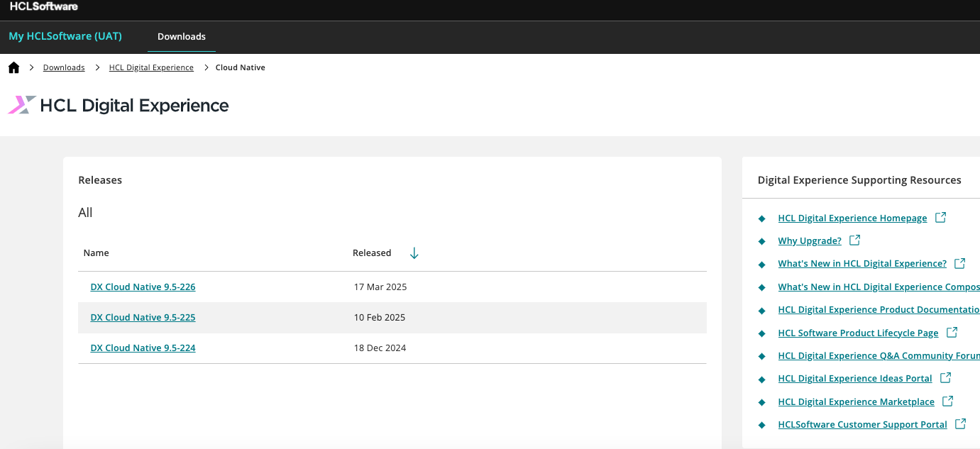Click external link icon beside HCL Software Product Lifecycle Page
This screenshot has height=449, width=980.
952,332
